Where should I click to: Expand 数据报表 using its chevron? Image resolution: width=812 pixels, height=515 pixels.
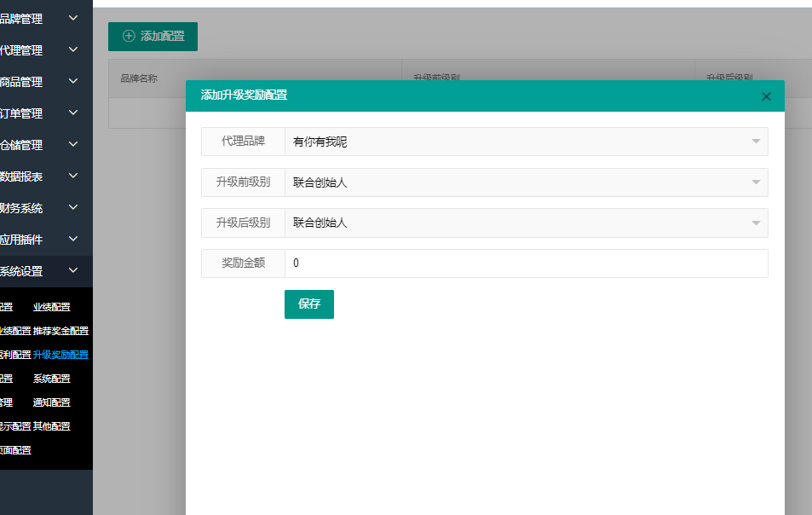click(73, 176)
